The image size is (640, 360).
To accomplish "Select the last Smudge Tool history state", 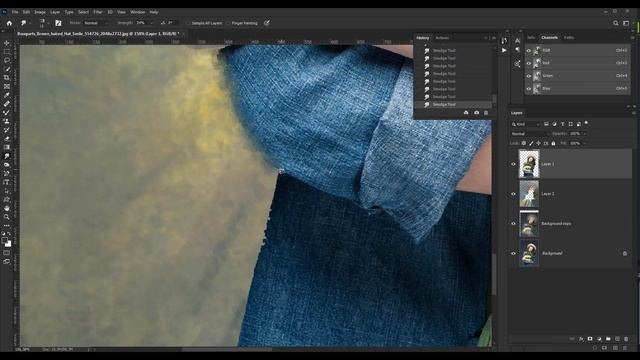I will tap(452, 104).
